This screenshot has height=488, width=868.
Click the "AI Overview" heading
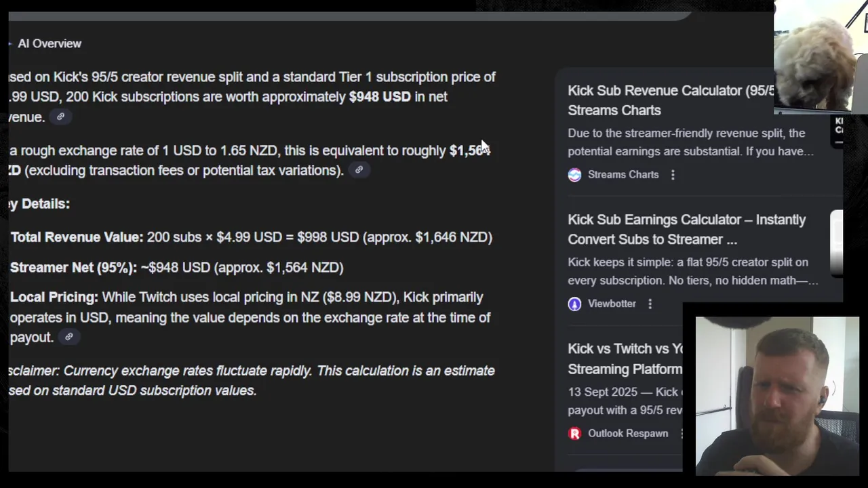[x=50, y=43]
